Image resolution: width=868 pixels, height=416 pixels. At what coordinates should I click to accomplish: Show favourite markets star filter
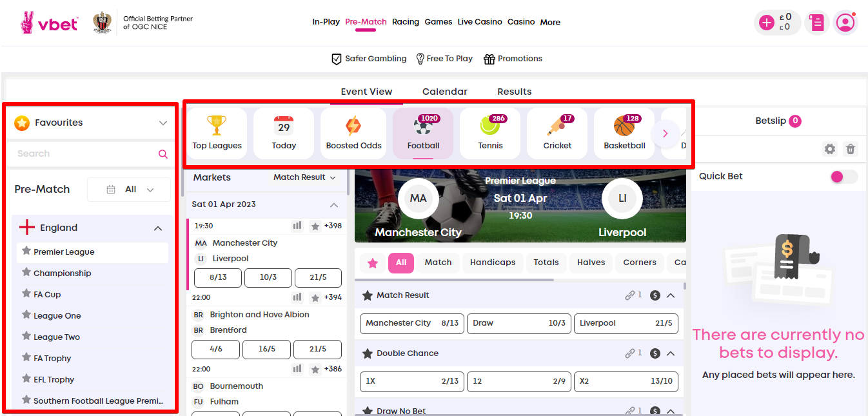[x=372, y=262]
